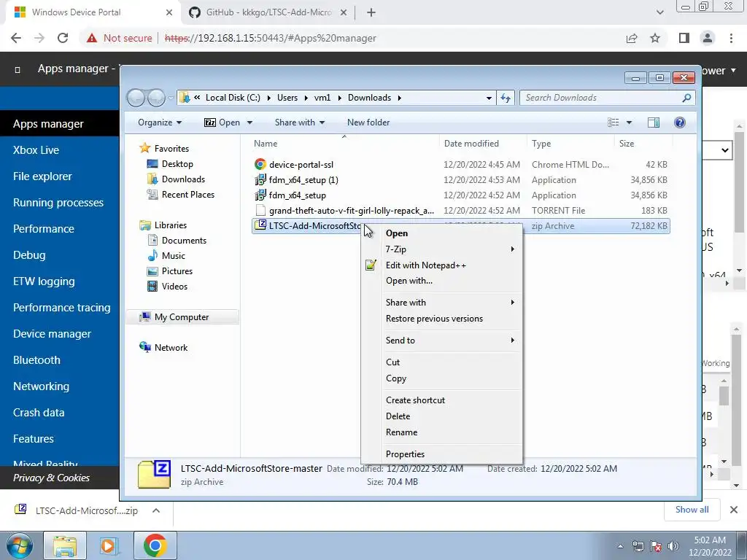Viewport: 747px width, 560px height.
Task: Open File explorer in portal sidebar
Action: click(42, 176)
